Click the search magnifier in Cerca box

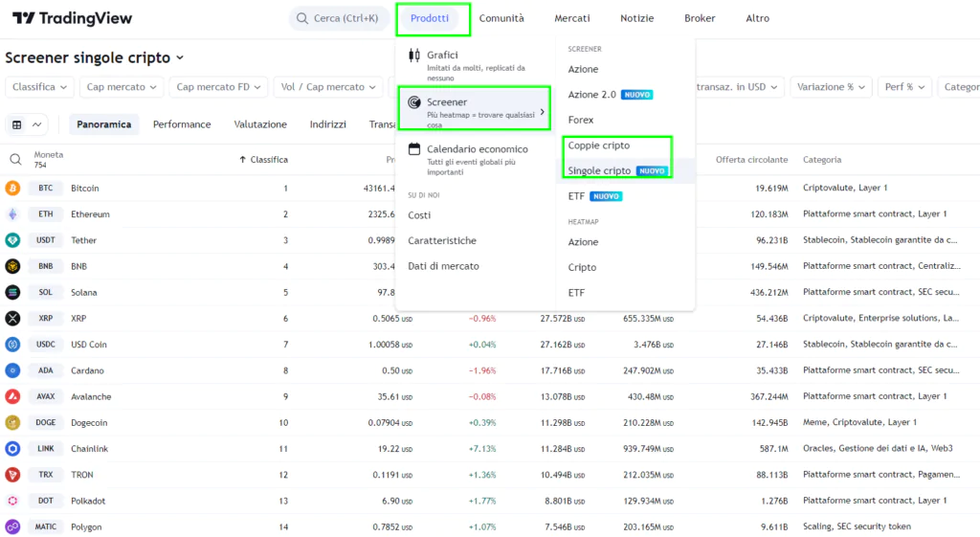[302, 18]
